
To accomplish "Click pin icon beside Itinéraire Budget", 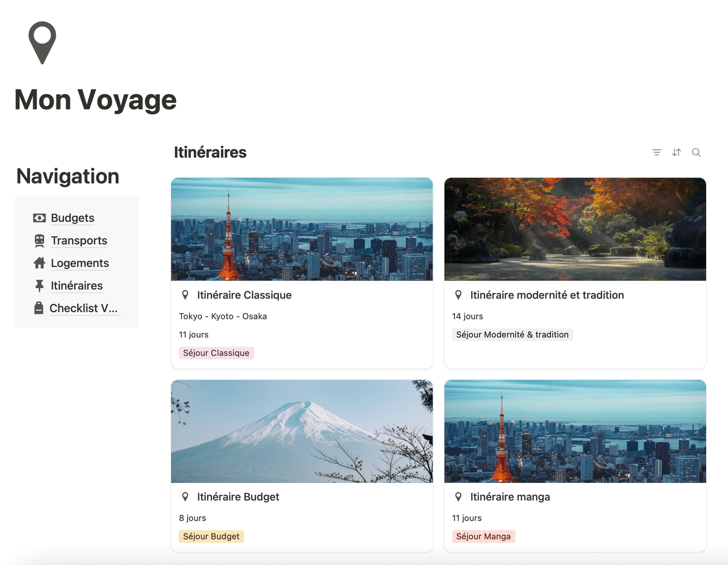I will [x=185, y=497].
